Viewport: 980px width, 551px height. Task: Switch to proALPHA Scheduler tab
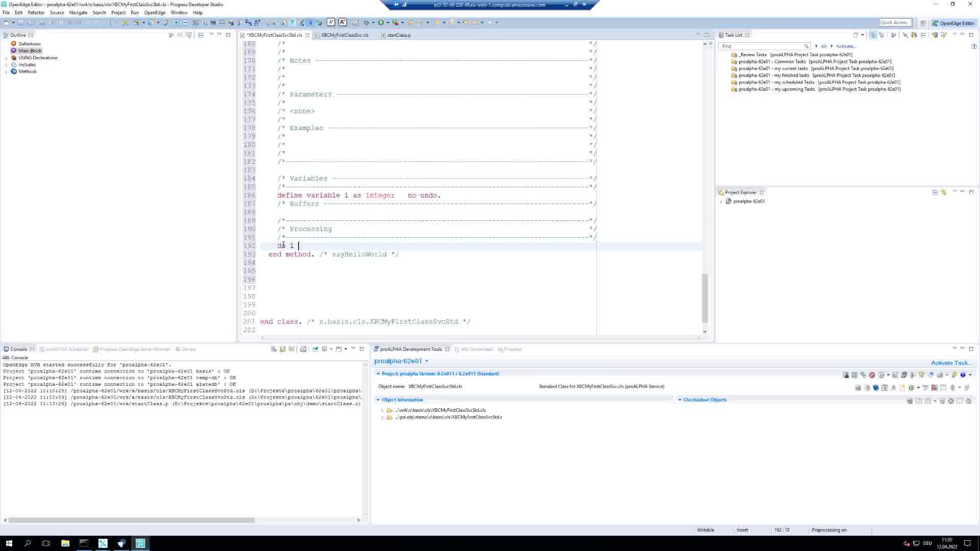coord(67,349)
